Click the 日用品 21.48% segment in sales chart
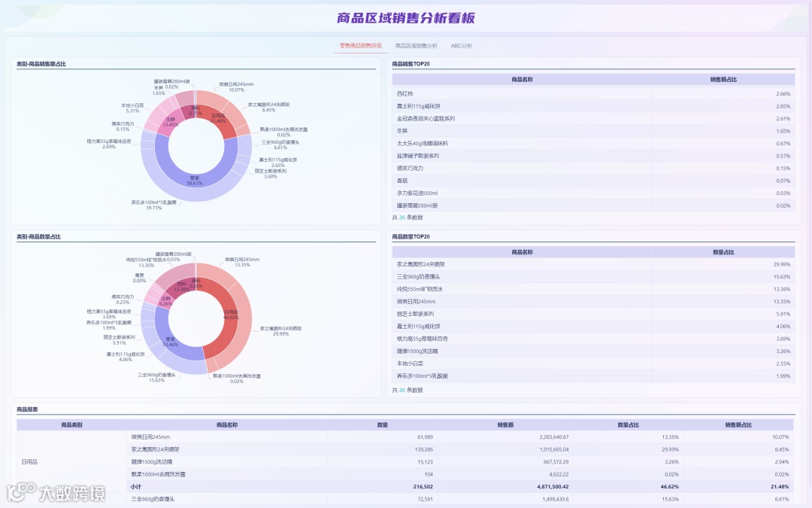The width and height of the screenshot is (812, 508). [x=218, y=118]
